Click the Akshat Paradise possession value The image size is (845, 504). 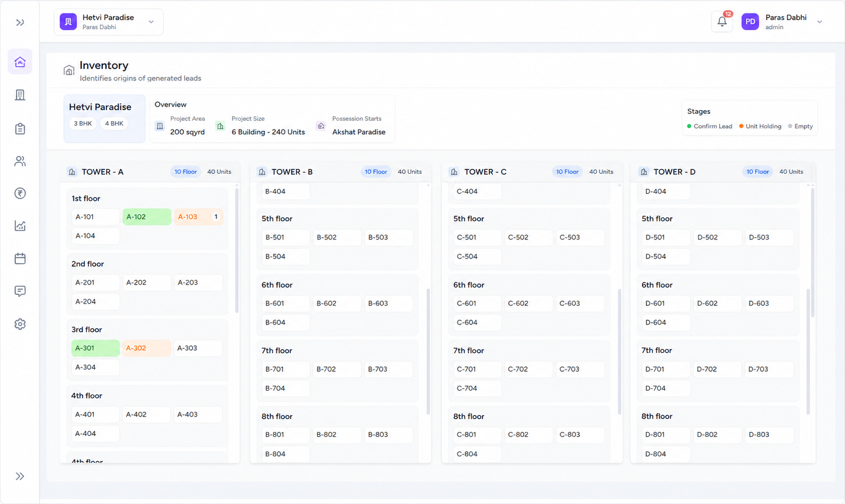pyautogui.click(x=359, y=132)
